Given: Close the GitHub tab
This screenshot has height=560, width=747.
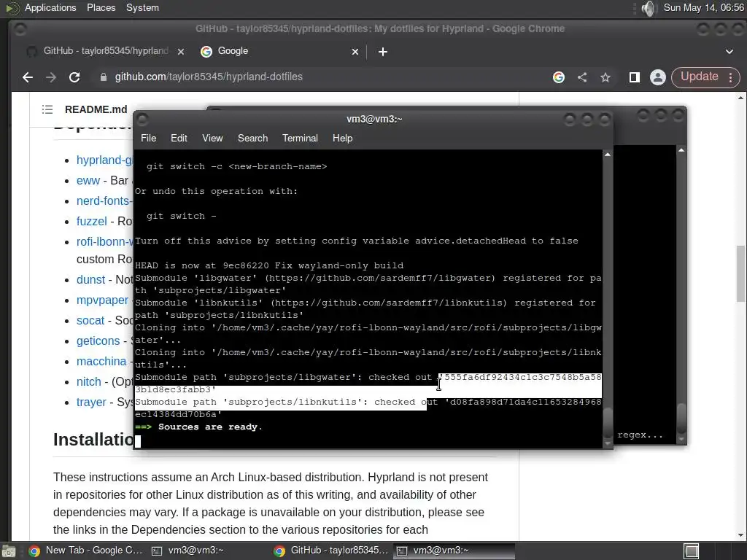Looking at the screenshot, I should (181, 52).
